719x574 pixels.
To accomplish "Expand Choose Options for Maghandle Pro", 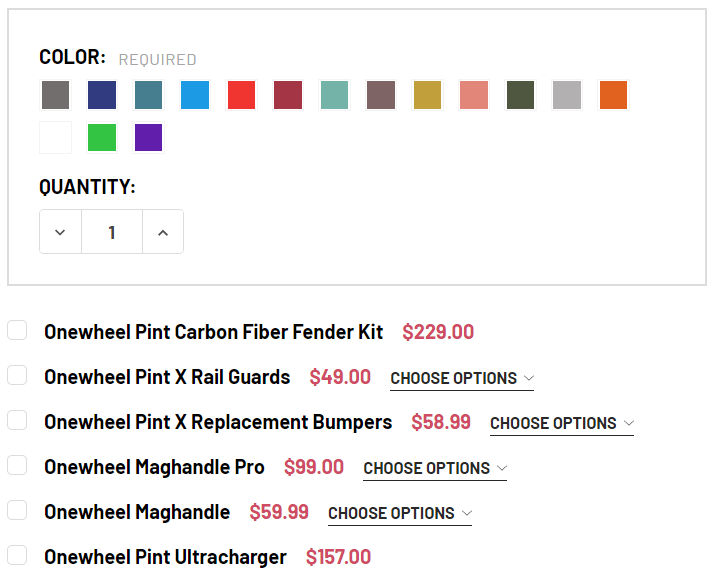I will point(435,468).
